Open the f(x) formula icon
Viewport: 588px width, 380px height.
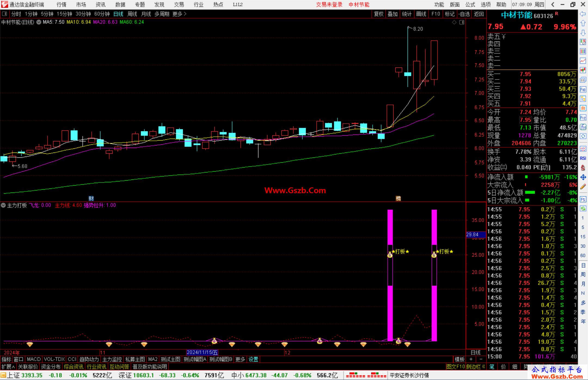point(583,127)
